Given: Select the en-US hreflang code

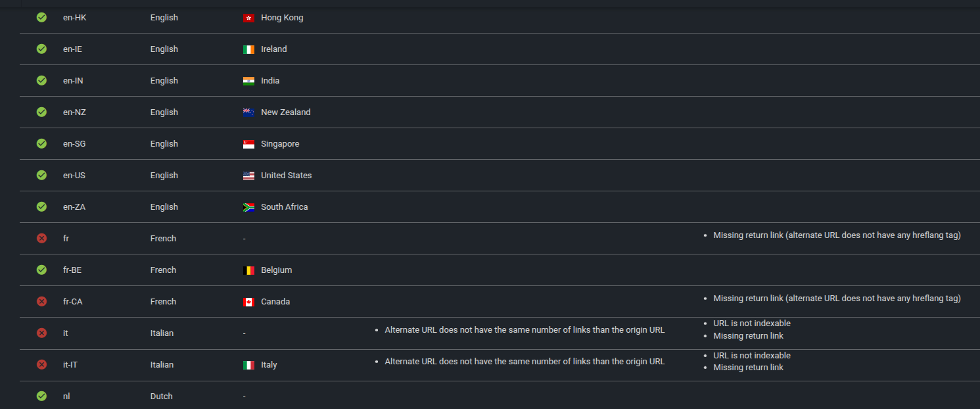Looking at the screenshot, I should click(x=74, y=176).
